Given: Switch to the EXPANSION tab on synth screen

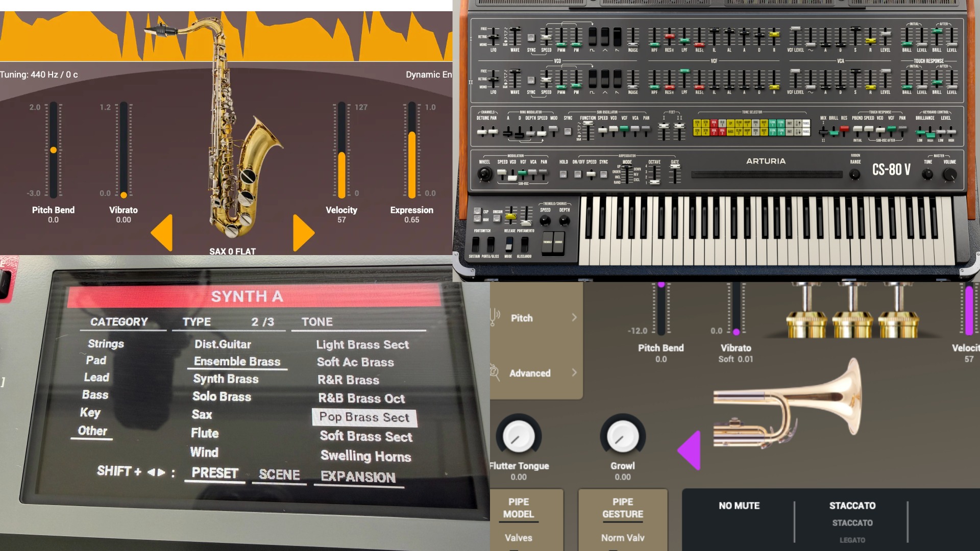Looking at the screenshot, I should click(358, 477).
